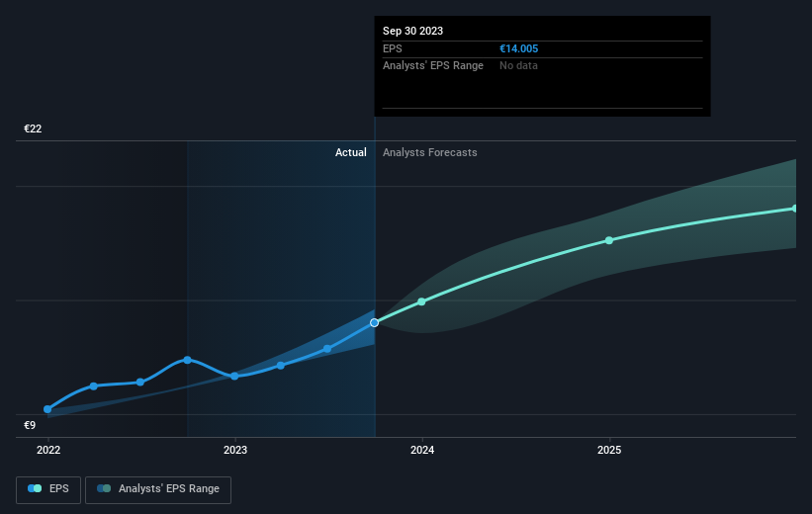The width and height of the screenshot is (812, 514).
Task: Toggle the Analysts' EPS Range legend
Action: pos(158,489)
